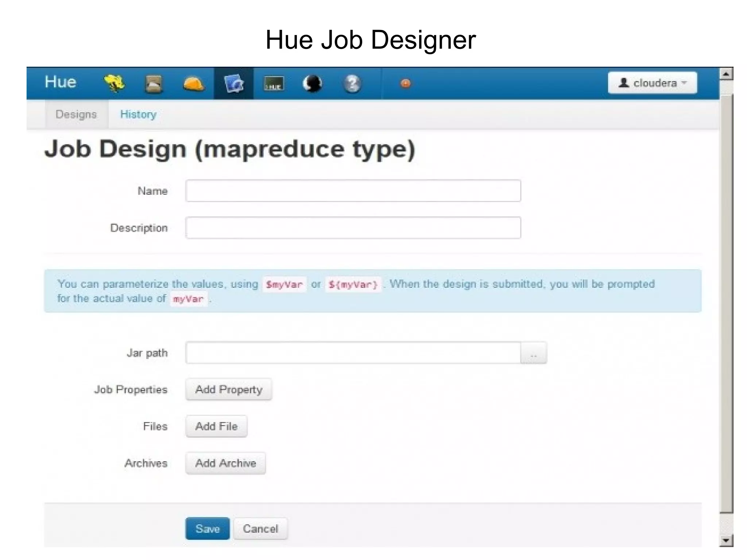
Task: Switch to the Designs tab
Action: 76,115
